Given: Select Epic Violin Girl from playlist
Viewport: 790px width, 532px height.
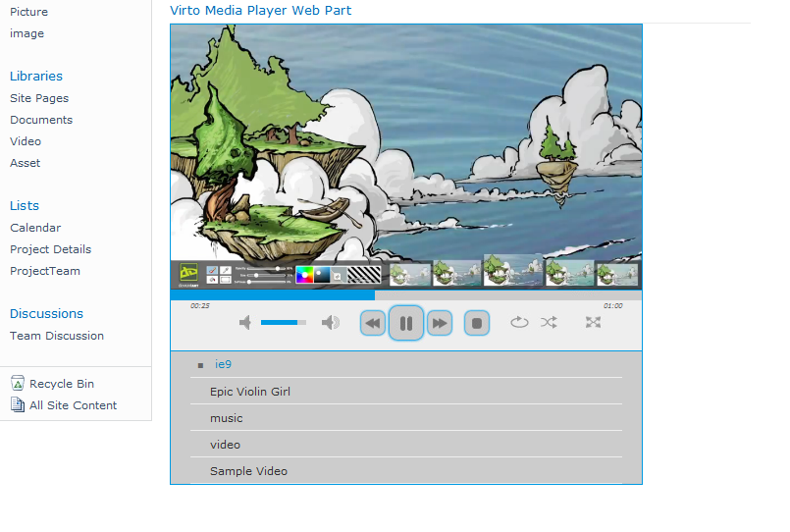Looking at the screenshot, I should click(x=250, y=392).
